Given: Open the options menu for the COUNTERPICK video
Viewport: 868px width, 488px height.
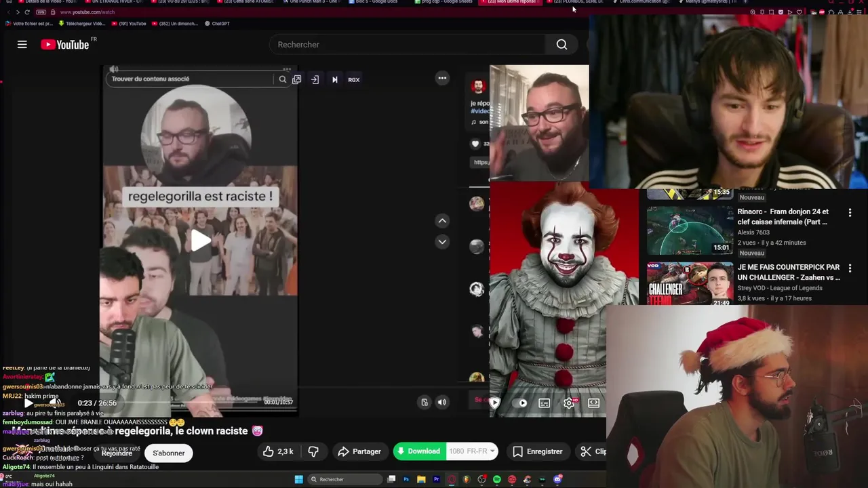Looking at the screenshot, I should [x=850, y=268].
